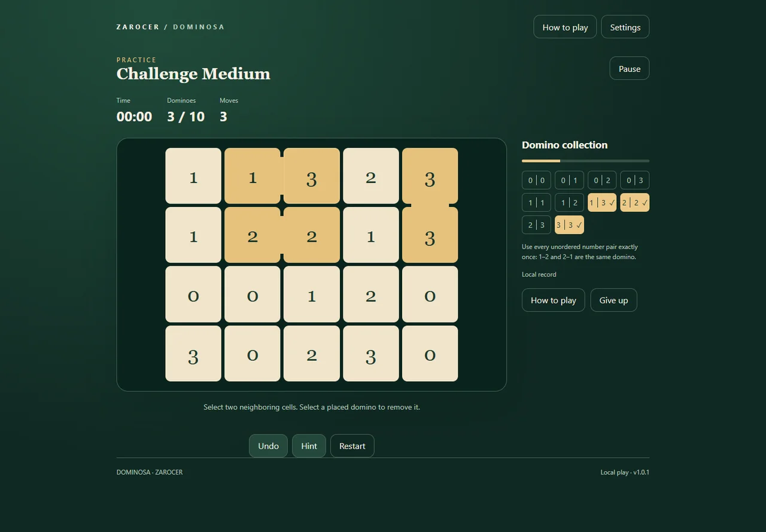The image size is (766, 532).
Task: Select the 2 tile in the bottom row
Action: [312, 354]
